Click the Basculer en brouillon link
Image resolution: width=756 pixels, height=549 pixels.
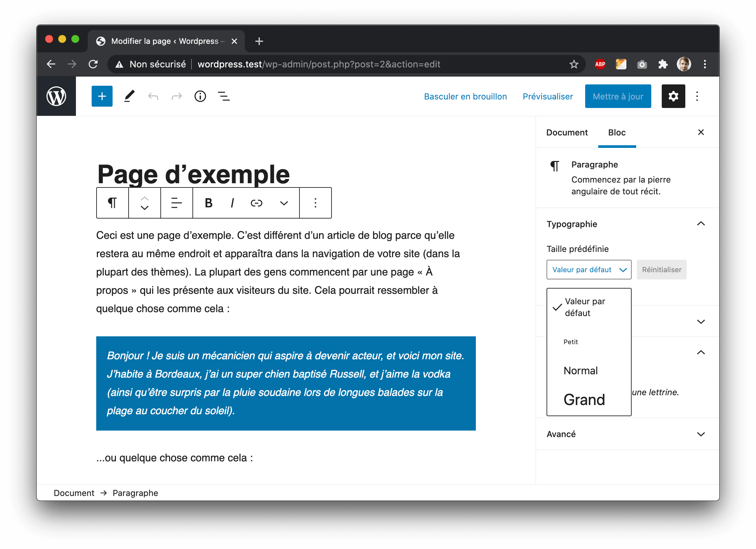[465, 96]
